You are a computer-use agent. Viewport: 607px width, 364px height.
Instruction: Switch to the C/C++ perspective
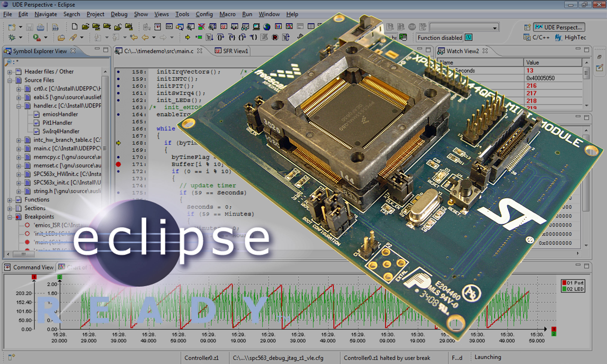[x=537, y=38]
